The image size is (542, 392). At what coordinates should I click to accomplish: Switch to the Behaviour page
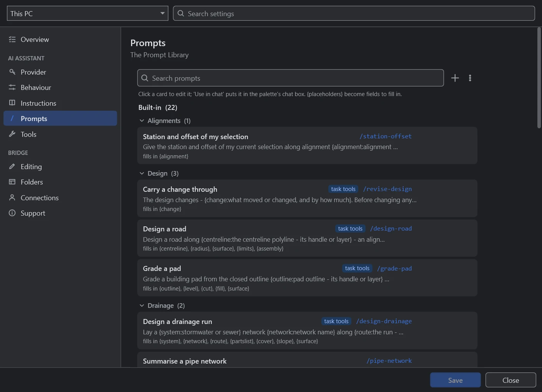60,88
